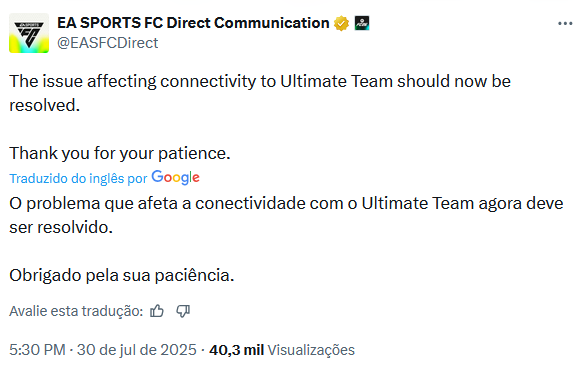Click the translated Portuguese tweet text
This screenshot has width=584, height=366.
[286, 239]
